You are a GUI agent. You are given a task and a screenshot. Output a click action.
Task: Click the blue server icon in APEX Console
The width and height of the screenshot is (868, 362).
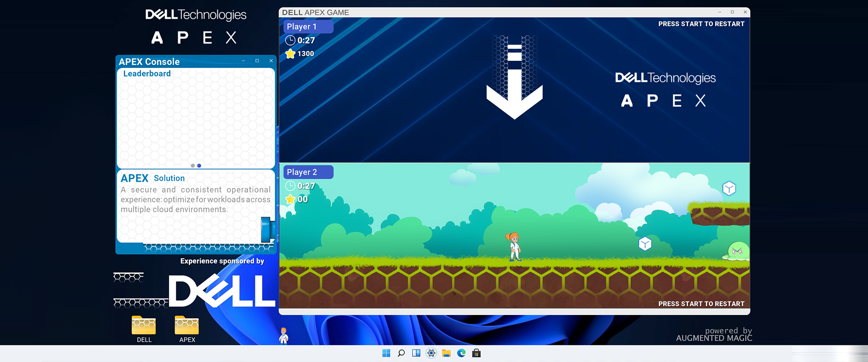(x=267, y=230)
